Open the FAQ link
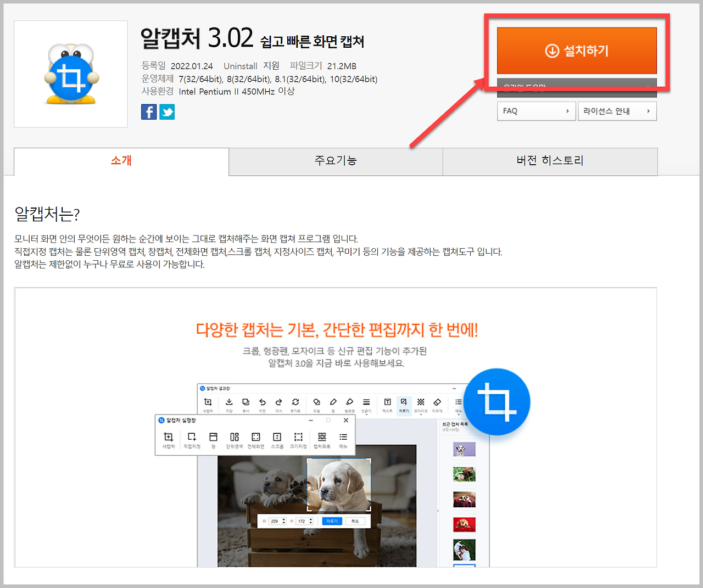Viewport: 703px width, 588px height. (x=536, y=111)
